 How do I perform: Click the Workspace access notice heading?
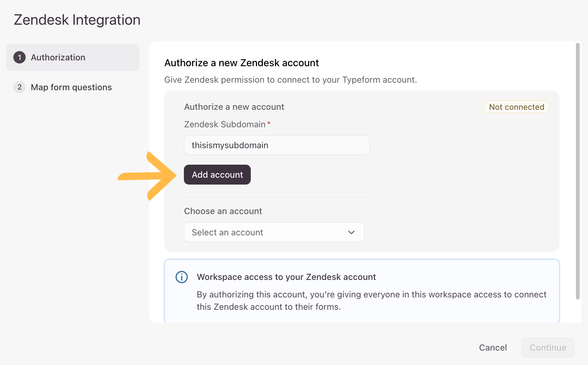[286, 277]
